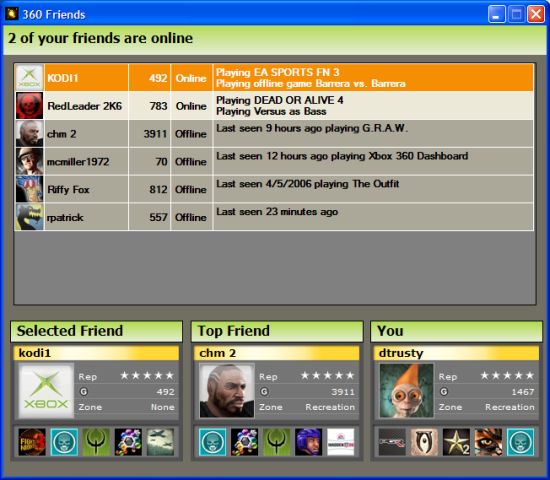Click the Selected Friend Xbox logo picture
Image resolution: width=550 pixels, height=480 pixels.
click(x=46, y=391)
